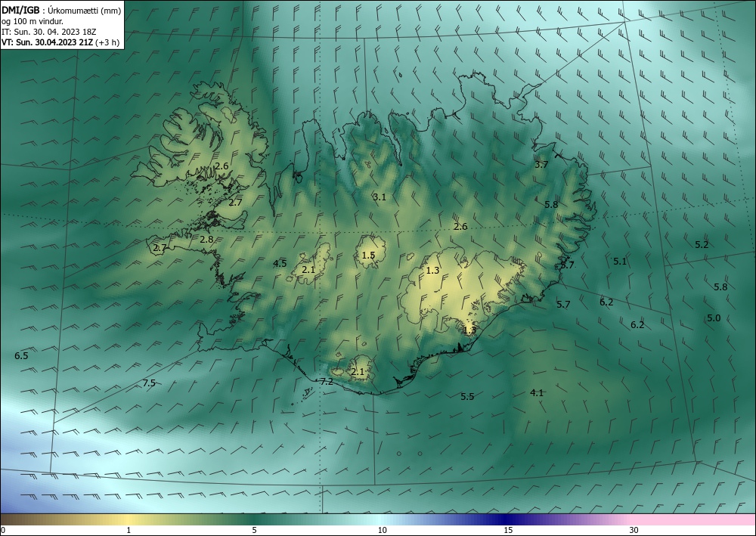Click the color scale tick label 10
This screenshot has width=756, height=536.
[x=383, y=530]
